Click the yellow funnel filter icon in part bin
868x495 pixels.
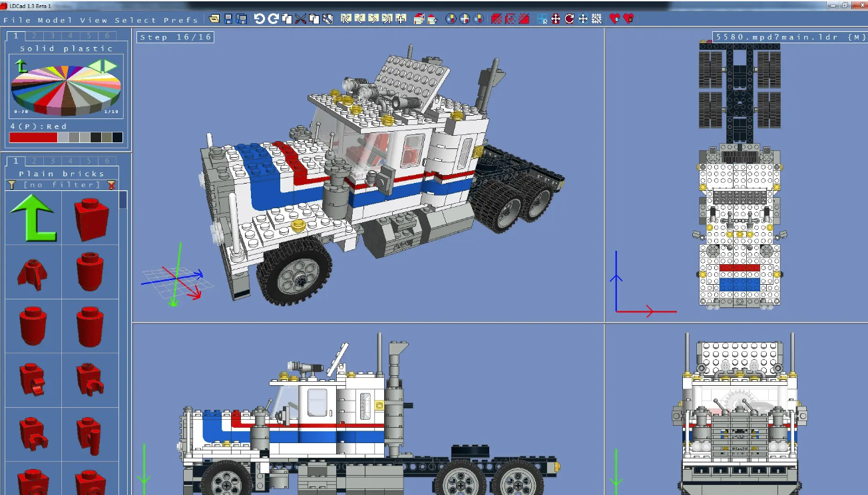[x=11, y=184]
